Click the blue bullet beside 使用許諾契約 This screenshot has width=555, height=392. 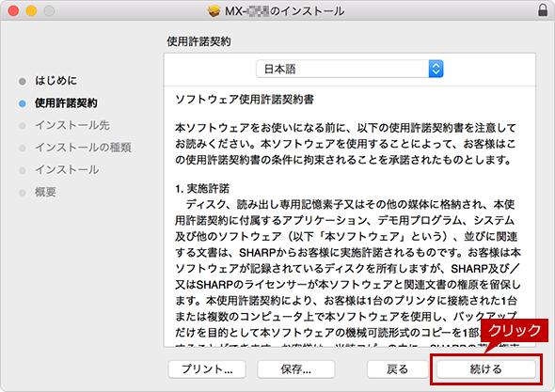coord(23,103)
